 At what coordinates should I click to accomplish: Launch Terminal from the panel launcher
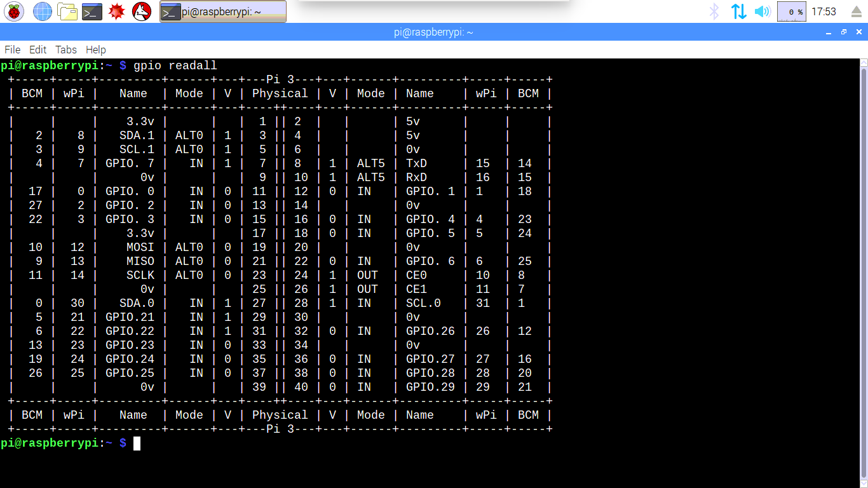pyautogui.click(x=92, y=11)
